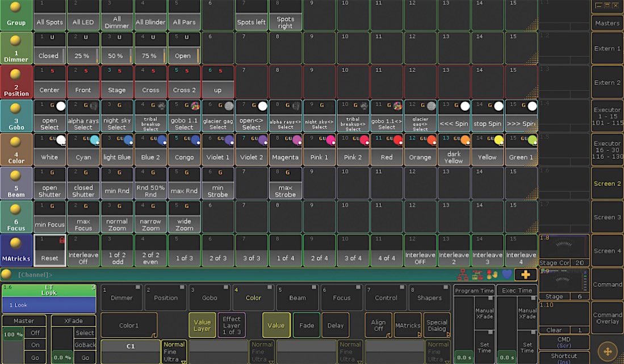Select the 'stop Spin' gobo preset

[488, 116]
